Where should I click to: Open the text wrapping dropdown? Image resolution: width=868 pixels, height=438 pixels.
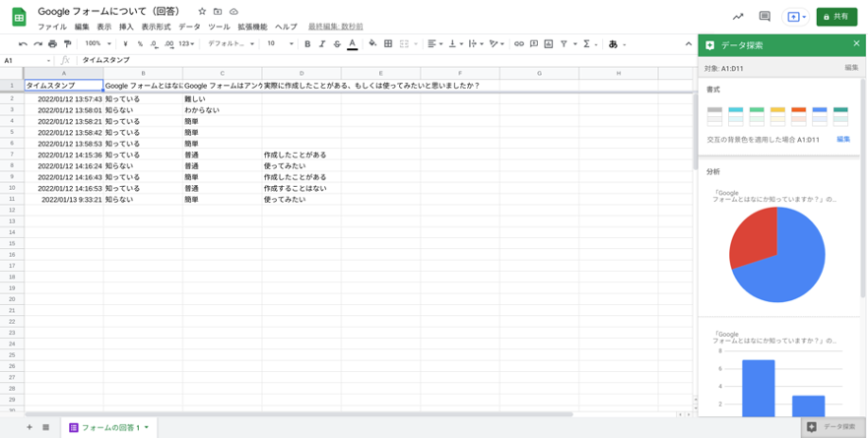tap(476, 43)
